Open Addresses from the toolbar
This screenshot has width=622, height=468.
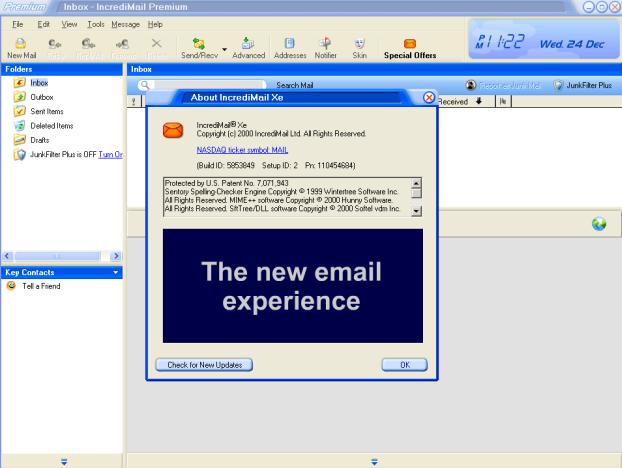click(290, 48)
